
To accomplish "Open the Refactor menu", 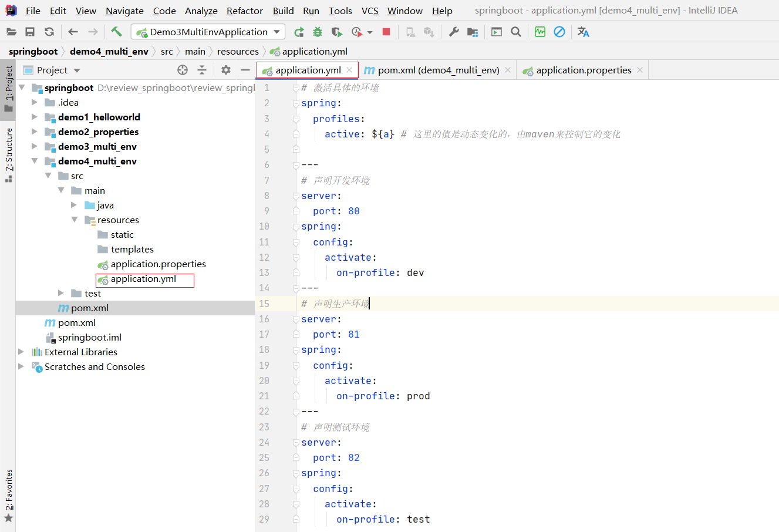I will (x=244, y=11).
